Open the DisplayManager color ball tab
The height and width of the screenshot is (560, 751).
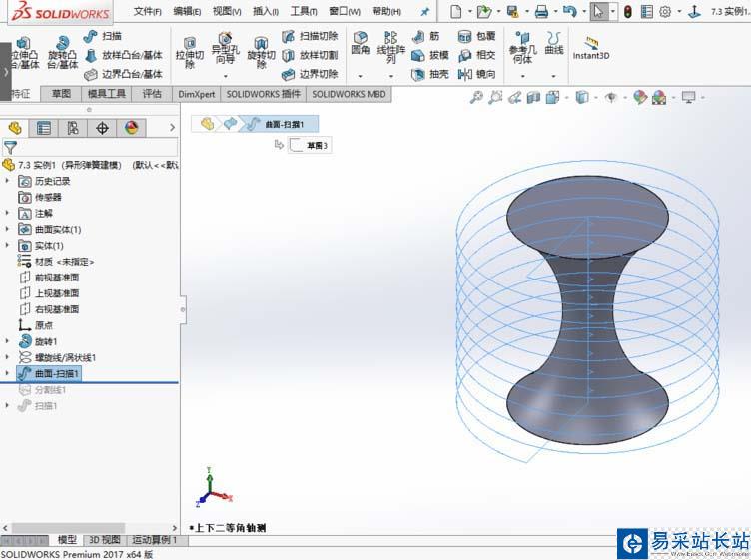click(x=131, y=128)
